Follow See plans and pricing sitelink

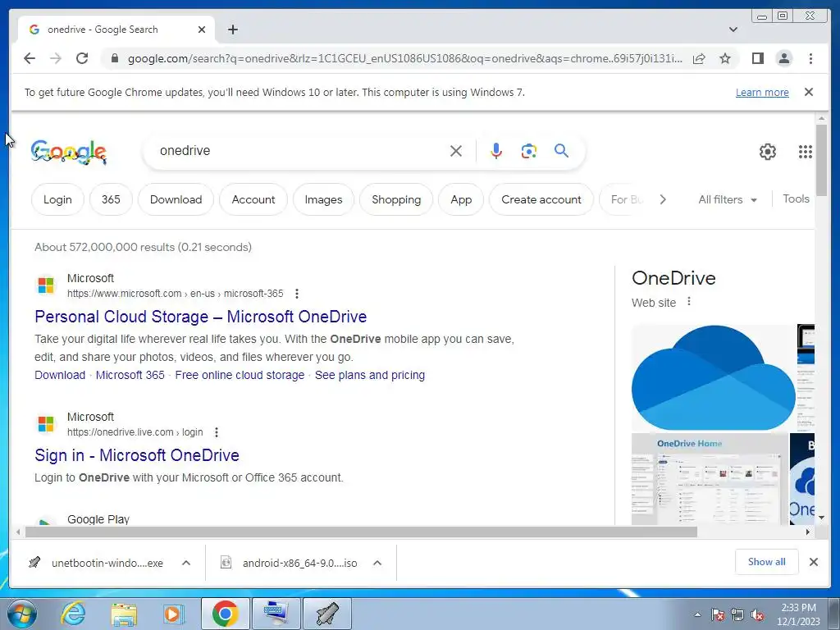(370, 375)
